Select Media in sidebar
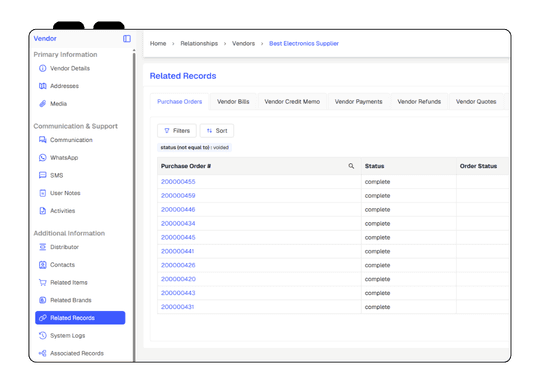The image size is (540, 384). (59, 104)
